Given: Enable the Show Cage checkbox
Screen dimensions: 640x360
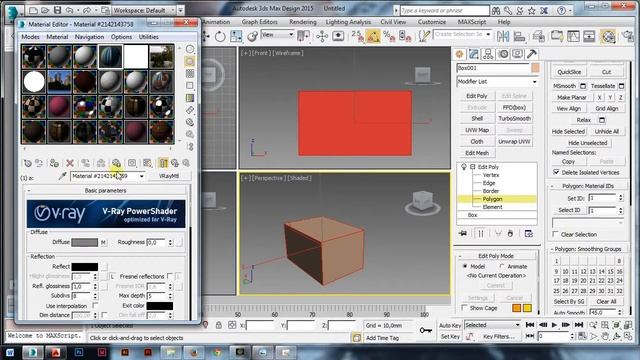Looking at the screenshot, I should [464, 307].
